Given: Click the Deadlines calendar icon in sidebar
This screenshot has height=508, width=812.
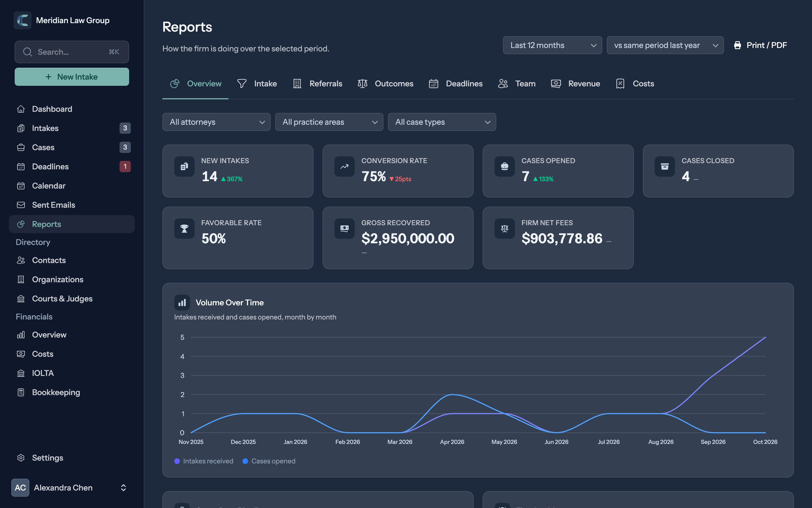Looking at the screenshot, I should (21, 167).
